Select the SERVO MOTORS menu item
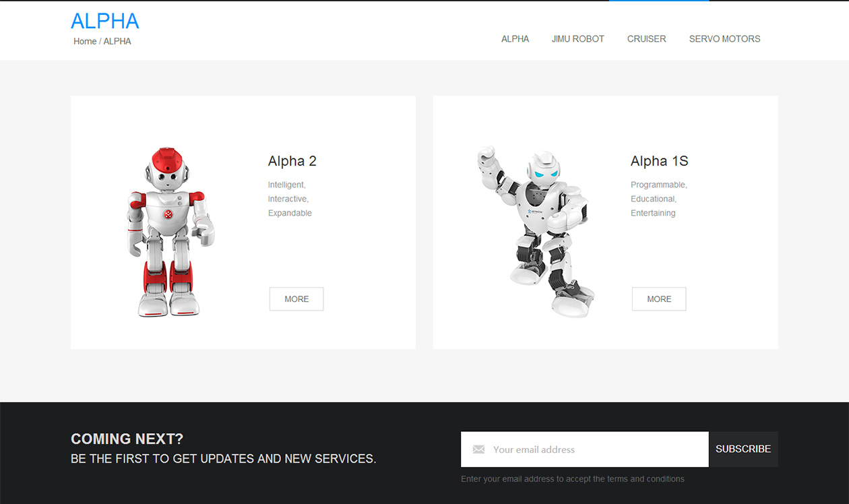849x504 pixels. (724, 39)
